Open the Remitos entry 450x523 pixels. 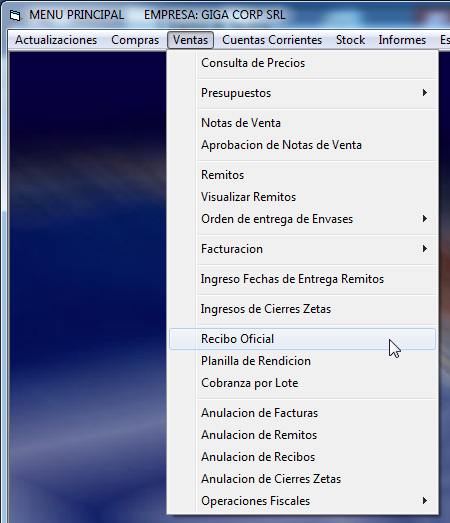(303, 175)
